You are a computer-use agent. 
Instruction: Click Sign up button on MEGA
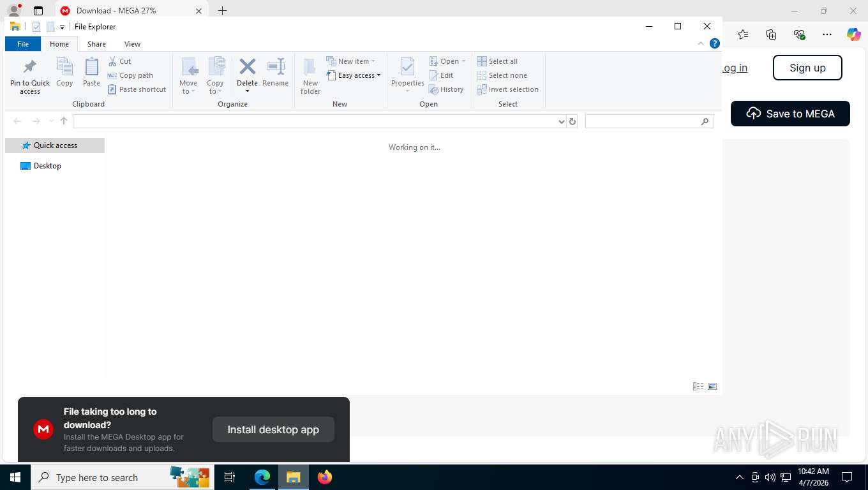pos(807,68)
